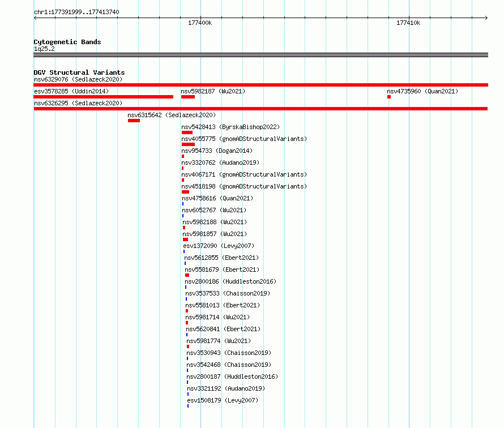Click the nsv4758616 (Quan2021) label

(217, 198)
